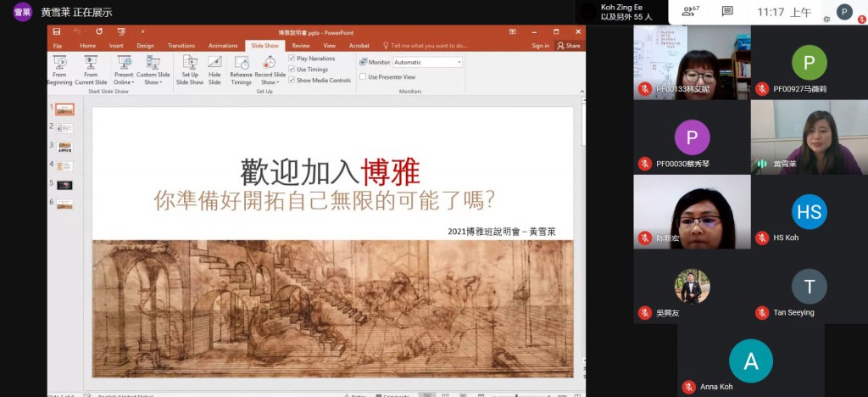Toggle the Use Timings checkbox
This screenshot has width=868, height=397.
point(292,70)
